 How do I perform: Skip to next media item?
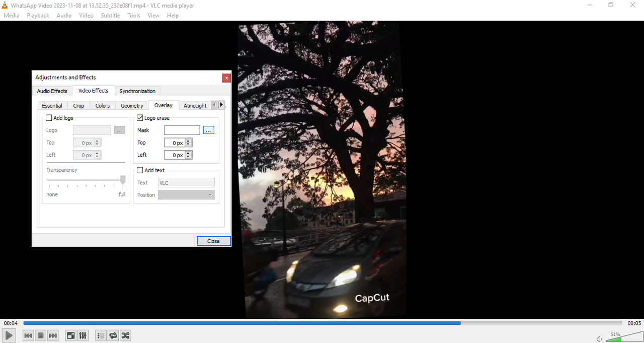[53, 335]
